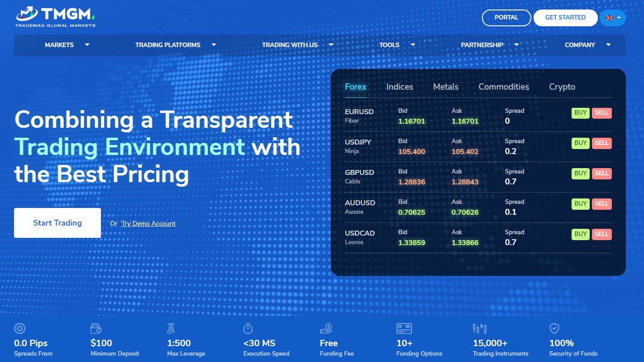Select the Forex tab
Image resolution: width=644 pixels, height=362 pixels.
[x=356, y=87]
